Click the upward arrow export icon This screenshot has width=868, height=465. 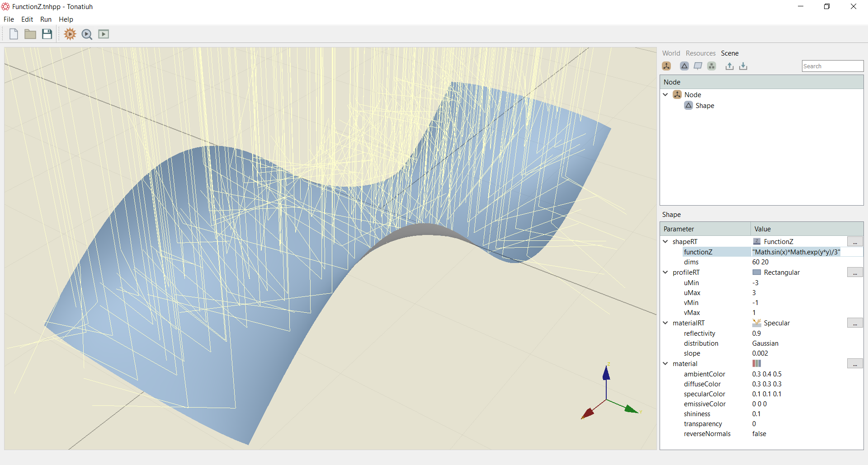point(730,66)
